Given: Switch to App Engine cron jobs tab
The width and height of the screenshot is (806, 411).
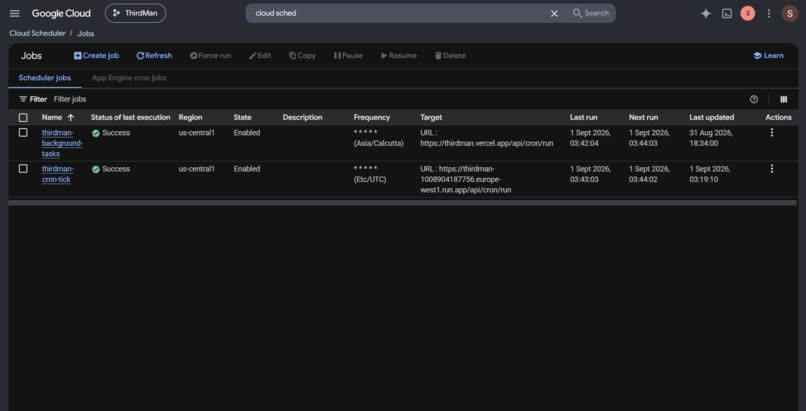Looking at the screenshot, I should point(129,78).
